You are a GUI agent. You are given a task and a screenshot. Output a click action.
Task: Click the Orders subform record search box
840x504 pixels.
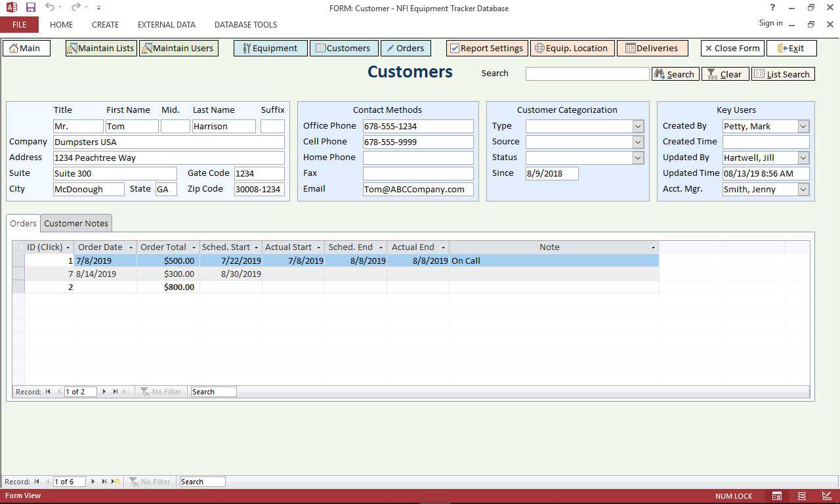click(x=213, y=392)
